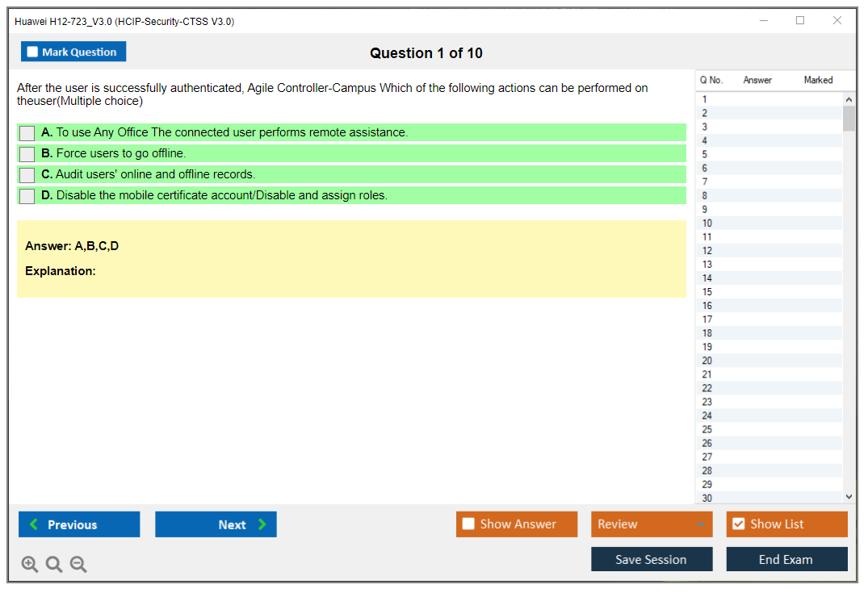
Task: Go back with Previous button
Action: (79, 524)
